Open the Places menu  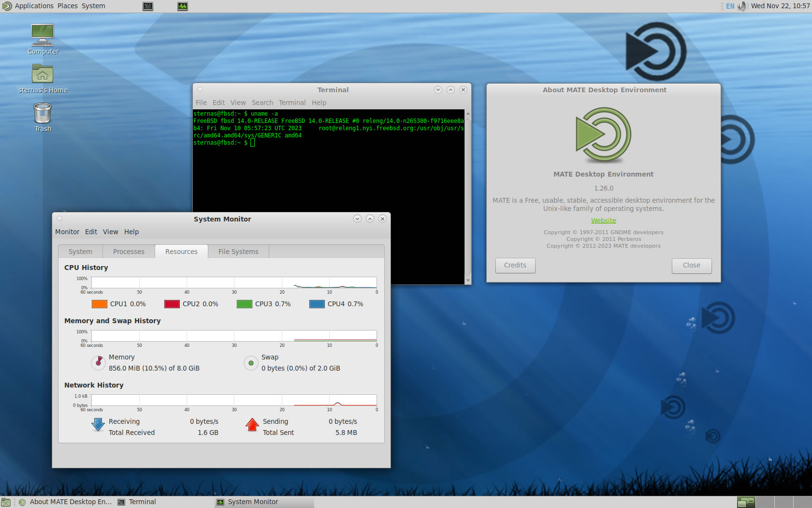coord(68,6)
